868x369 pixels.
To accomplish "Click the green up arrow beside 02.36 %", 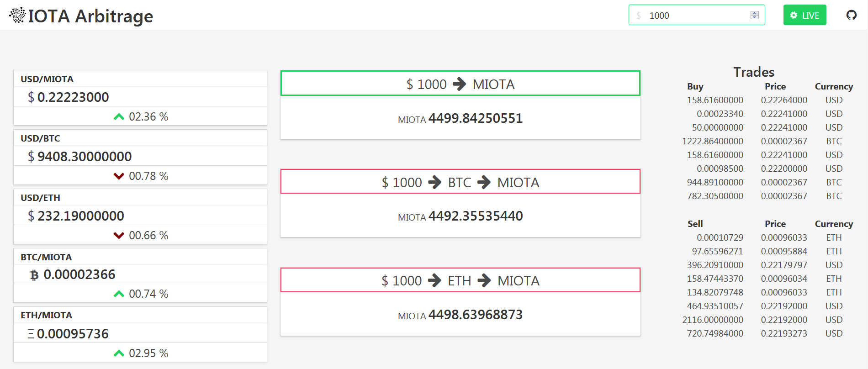I will pos(119,117).
